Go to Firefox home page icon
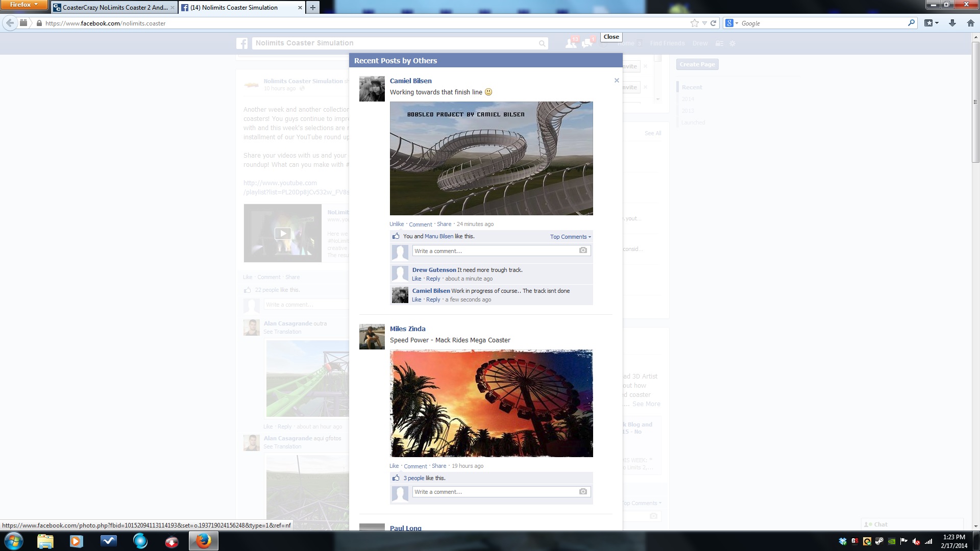 pyautogui.click(x=970, y=23)
